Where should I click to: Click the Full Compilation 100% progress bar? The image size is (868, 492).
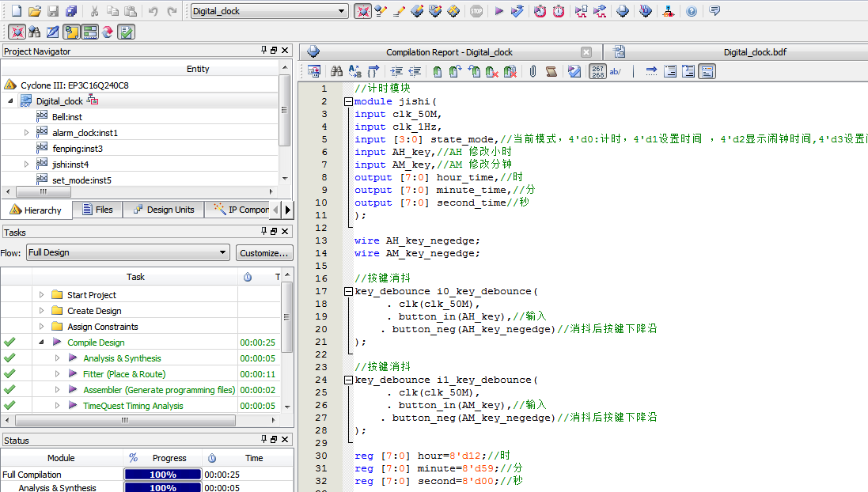tap(163, 475)
